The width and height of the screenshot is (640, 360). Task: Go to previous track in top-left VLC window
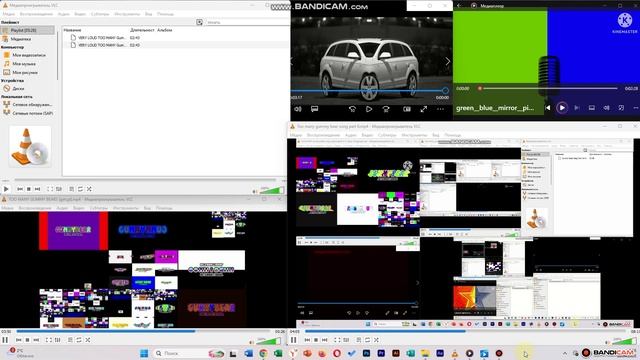(x=20, y=189)
